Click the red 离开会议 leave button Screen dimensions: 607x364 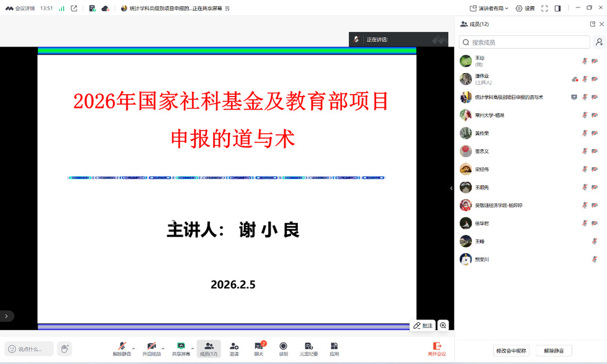point(437,348)
